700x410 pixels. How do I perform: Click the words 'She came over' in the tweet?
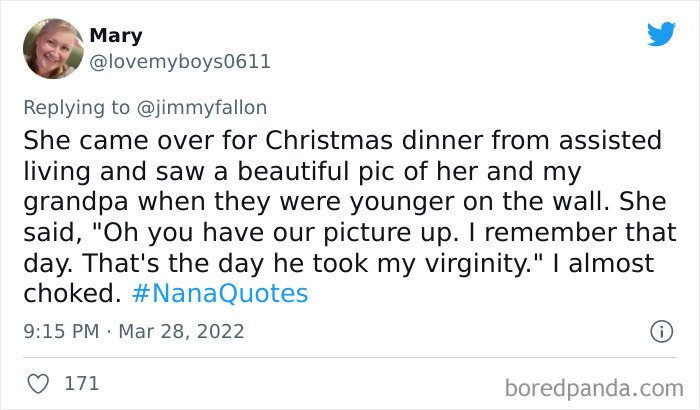102,137
